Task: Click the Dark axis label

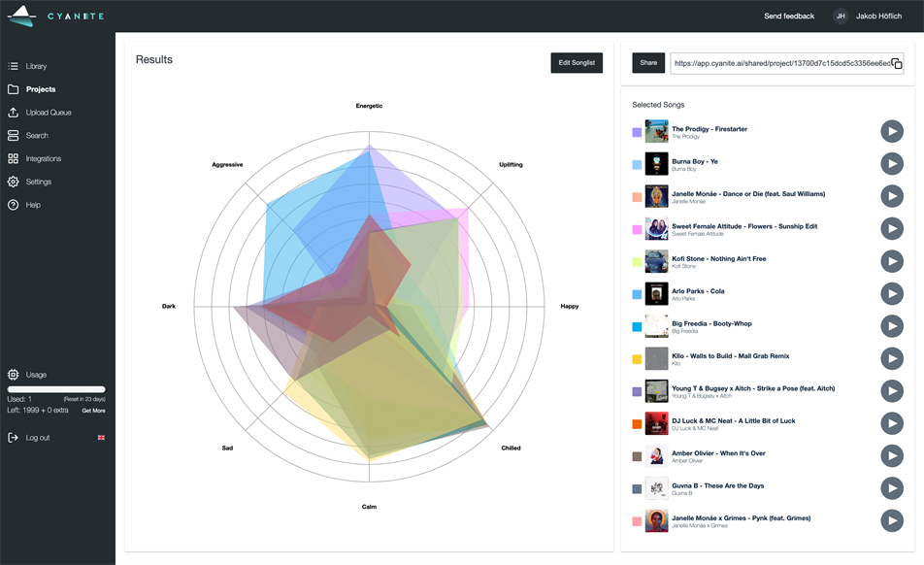Action: [169, 307]
